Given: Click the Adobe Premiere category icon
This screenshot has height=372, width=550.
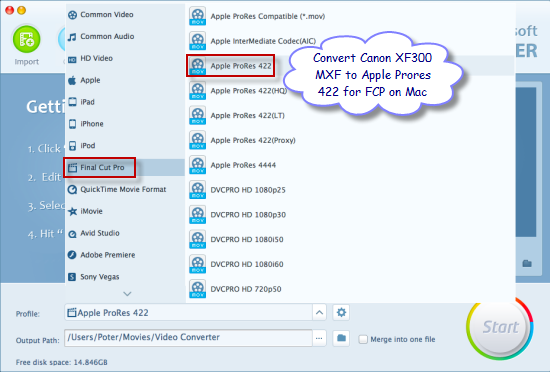Looking at the screenshot, I should click(x=72, y=255).
